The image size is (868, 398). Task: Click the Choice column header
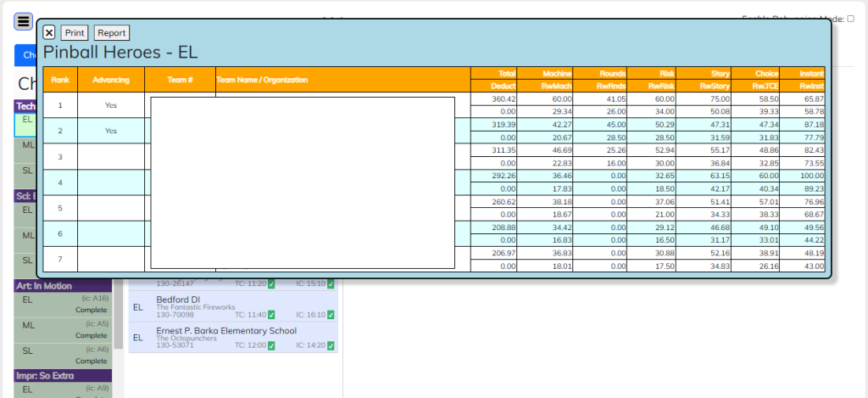click(x=755, y=73)
